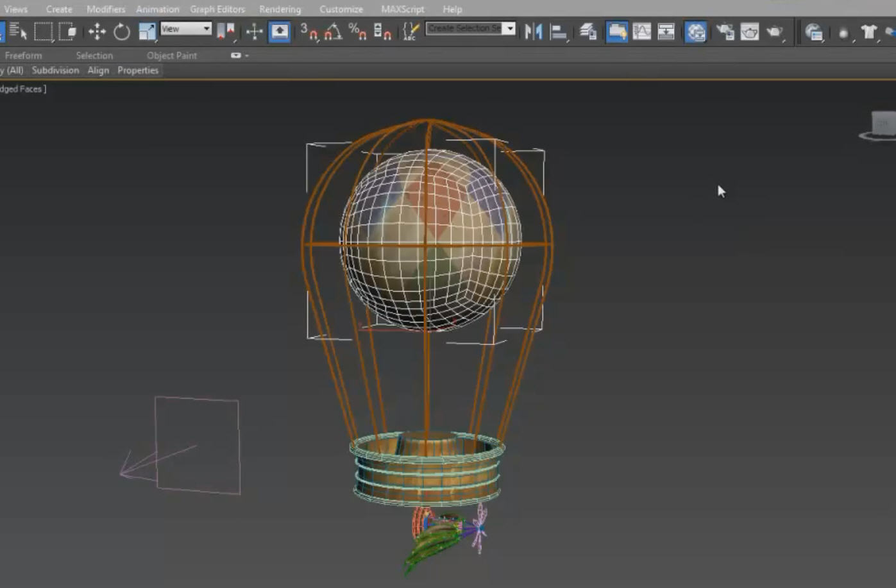The height and width of the screenshot is (588, 896).
Task: Open the Select by Name dialog
Action: (18, 31)
